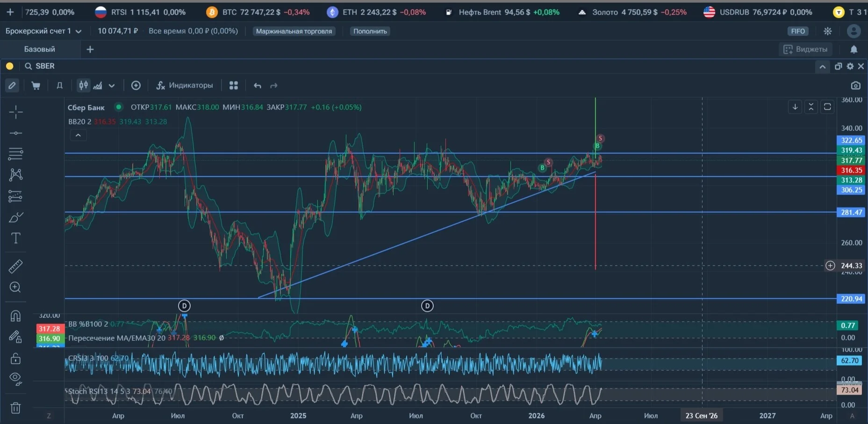Click the ETH ticker in top bar
The image size is (868, 424).
[x=376, y=12]
